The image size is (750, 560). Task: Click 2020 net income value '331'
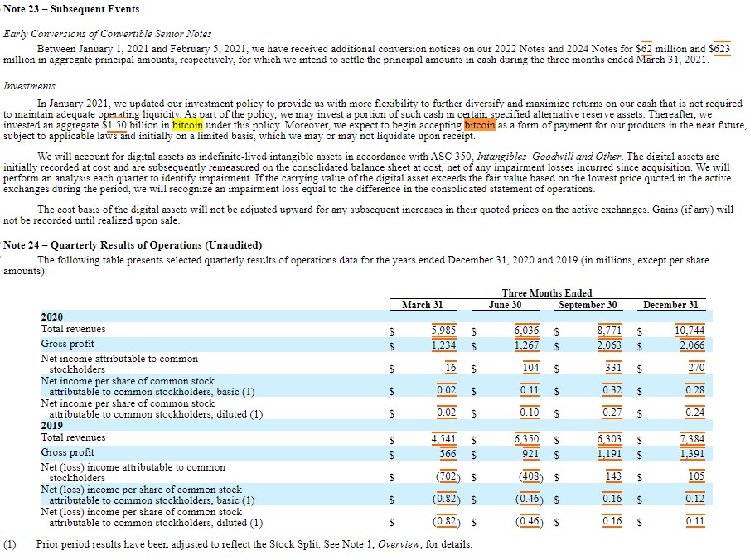pyautogui.click(x=613, y=367)
